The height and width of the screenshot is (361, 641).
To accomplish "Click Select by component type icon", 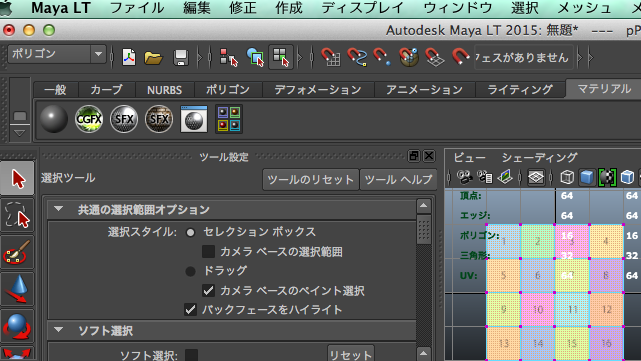I will click(x=281, y=57).
